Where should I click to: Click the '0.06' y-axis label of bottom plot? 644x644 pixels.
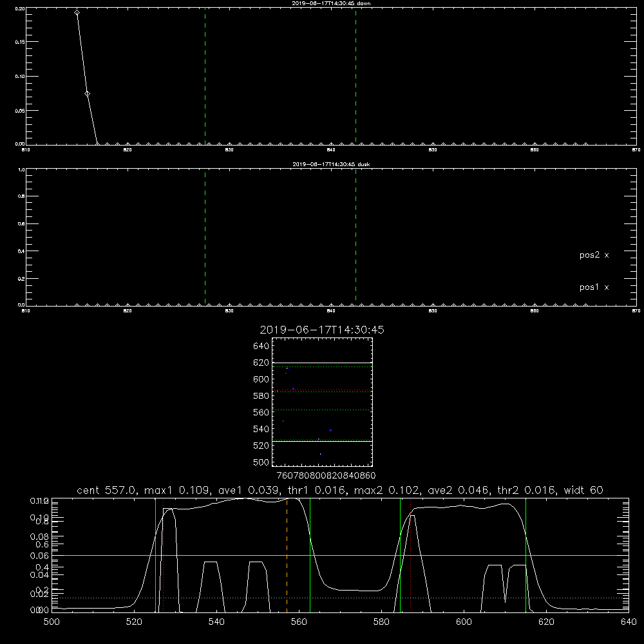pyautogui.click(x=39, y=556)
